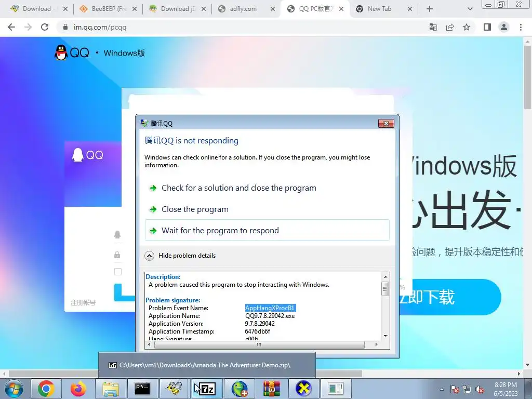Switch to the New Tab tab

click(383, 9)
